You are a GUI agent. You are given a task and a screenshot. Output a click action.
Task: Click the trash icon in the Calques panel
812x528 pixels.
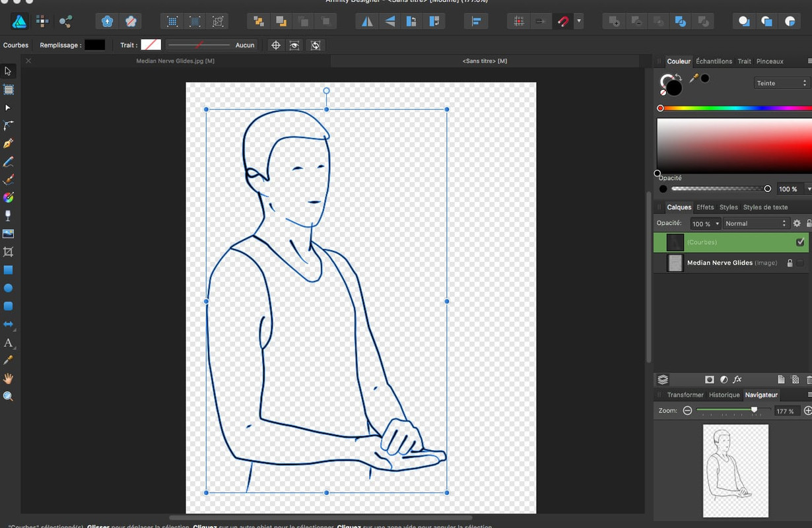809,379
